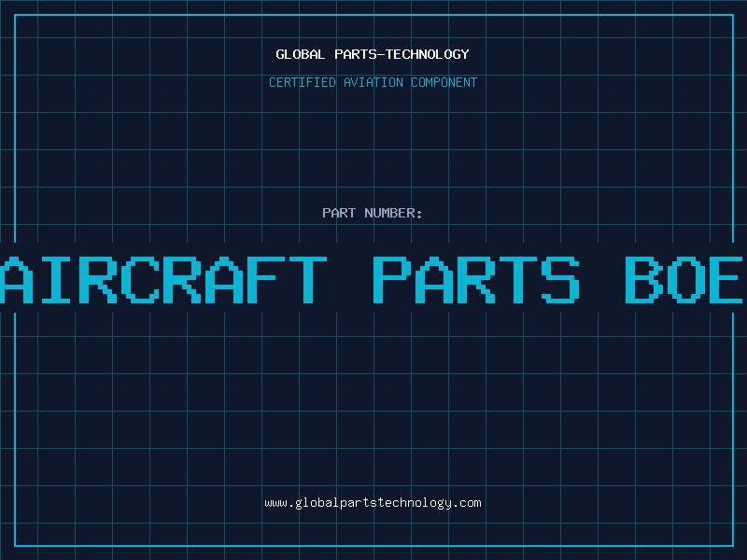This screenshot has width=747, height=560.
Task: Click the .com ending of the website URL
Action: point(467,503)
